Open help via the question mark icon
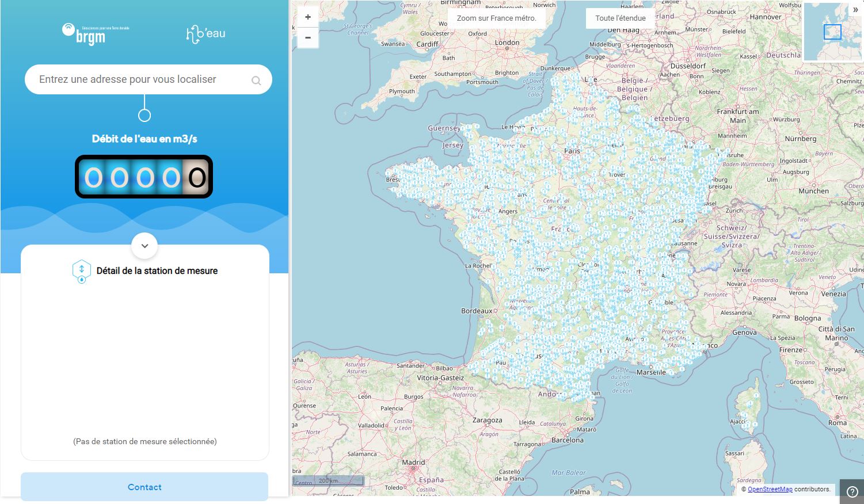This screenshot has width=864, height=504. pyautogui.click(x=852, y=492)
